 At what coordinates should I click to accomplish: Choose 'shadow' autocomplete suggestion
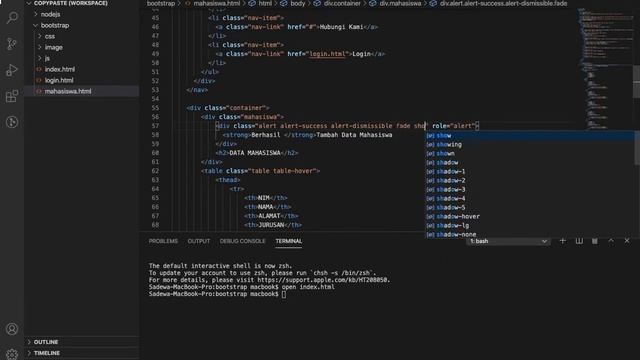(530, 162)
